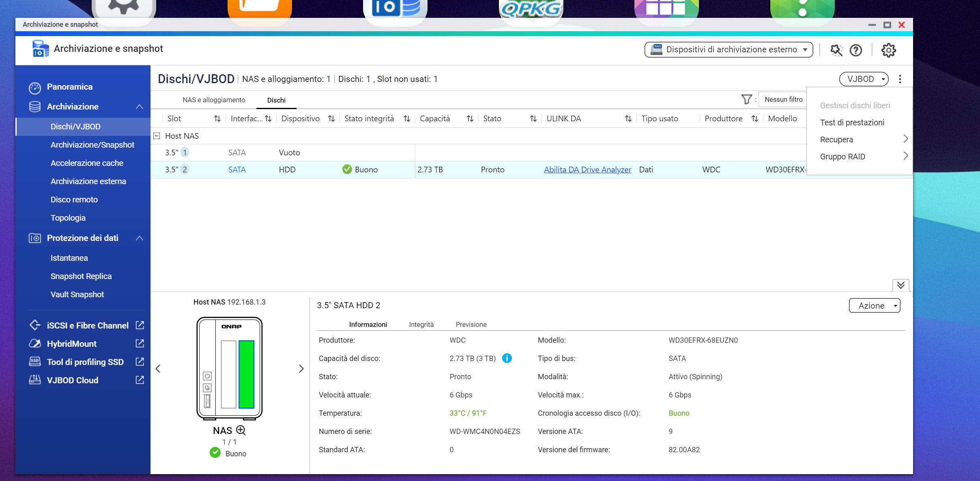Screen dimensions: 980x481
Task: Collapse the disk details panel with double-chevron
Action: (900, 285)
